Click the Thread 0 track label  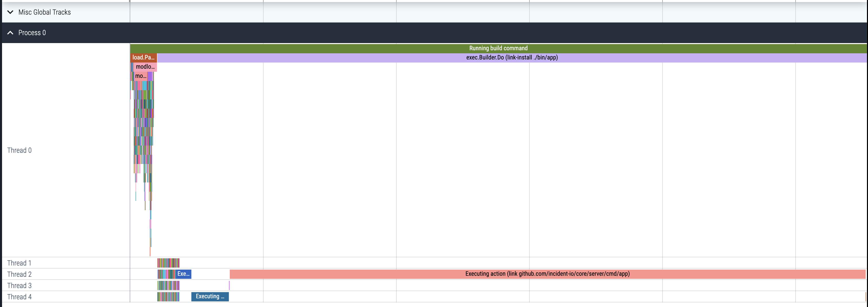(x=19, y=150)
